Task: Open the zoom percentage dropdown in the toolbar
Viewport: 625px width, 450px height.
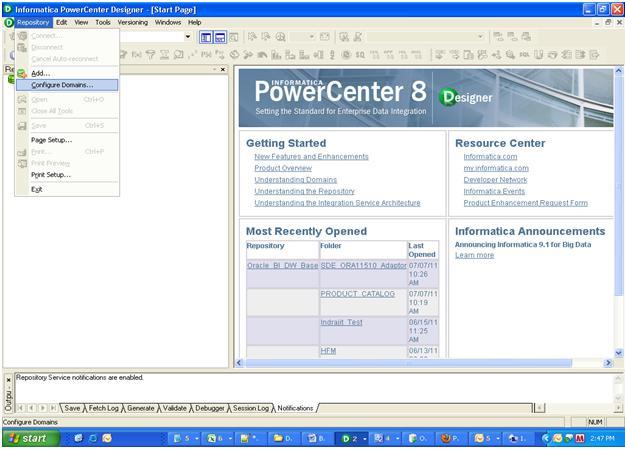Action: point(312,37)
